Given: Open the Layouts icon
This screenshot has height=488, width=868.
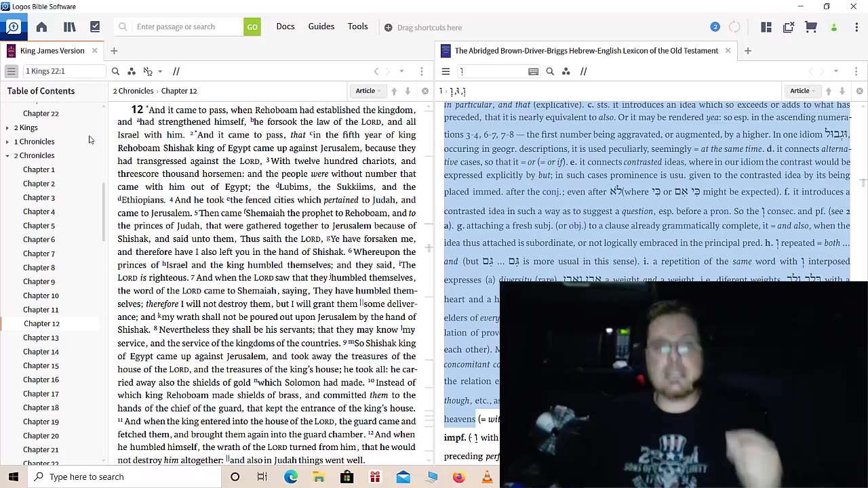Looking at the screenshot, I should click(x=766, y=27).
